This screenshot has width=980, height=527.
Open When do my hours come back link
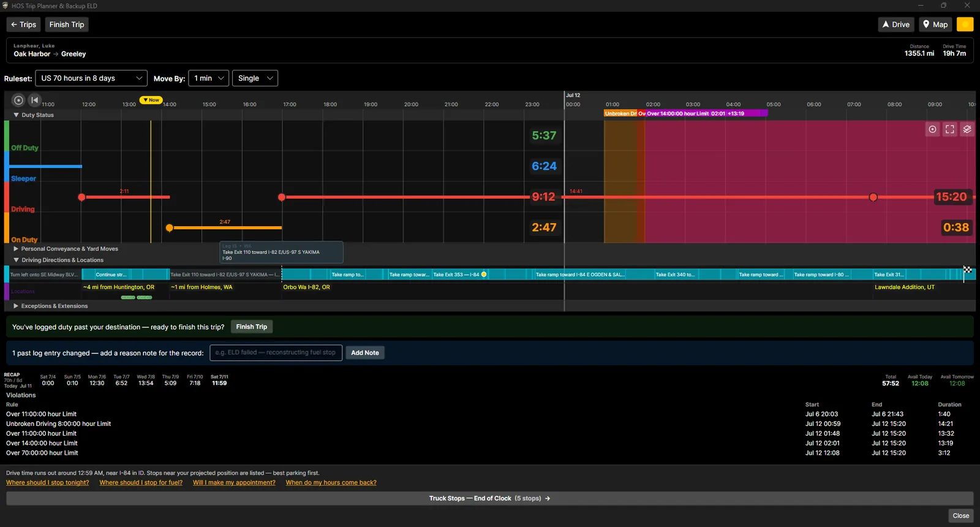click(x=331, y=483)
